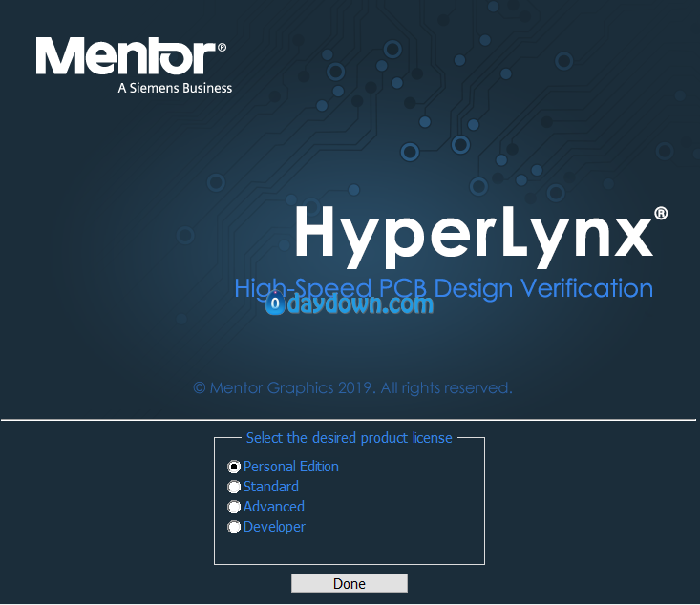Click the Mentor Graphics 2019 copyright text
This screenshot has height=605, width=700.
click(x=352, y=387)
